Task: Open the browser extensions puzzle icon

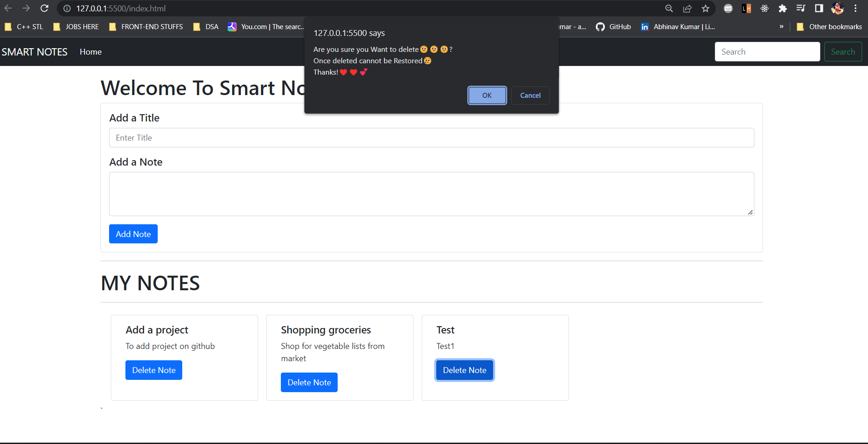Action: click(x=783, y=8)
